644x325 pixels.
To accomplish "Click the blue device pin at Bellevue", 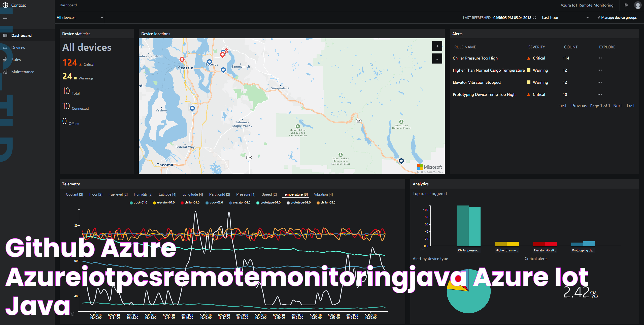I will pyautogui.click(x=209, y=62).
